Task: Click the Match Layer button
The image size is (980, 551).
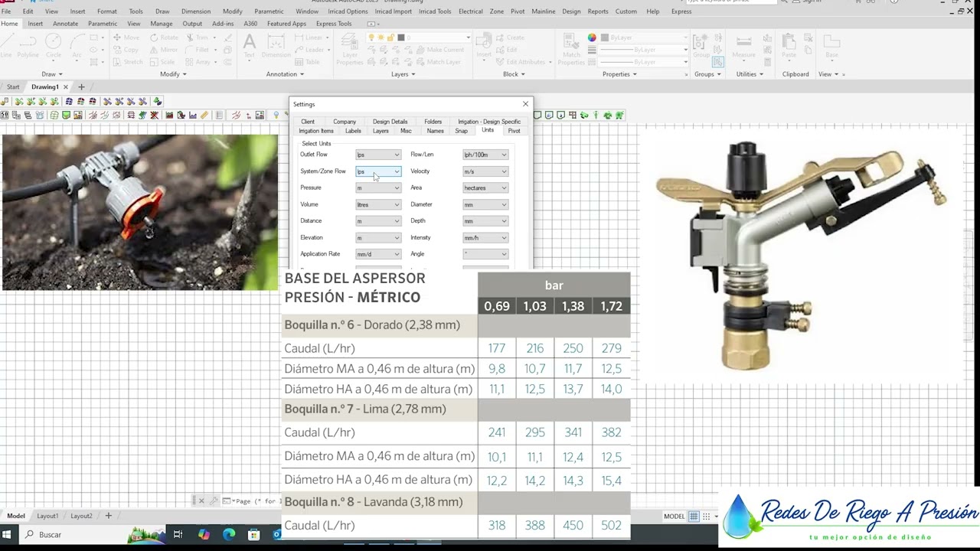Action: [x=437, y=62]
